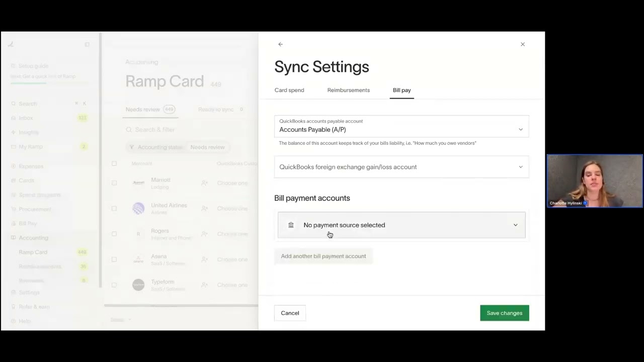This screenshot has width=644, height=362.
Task: Click Add another bill payment account
Action: (324, 256)
